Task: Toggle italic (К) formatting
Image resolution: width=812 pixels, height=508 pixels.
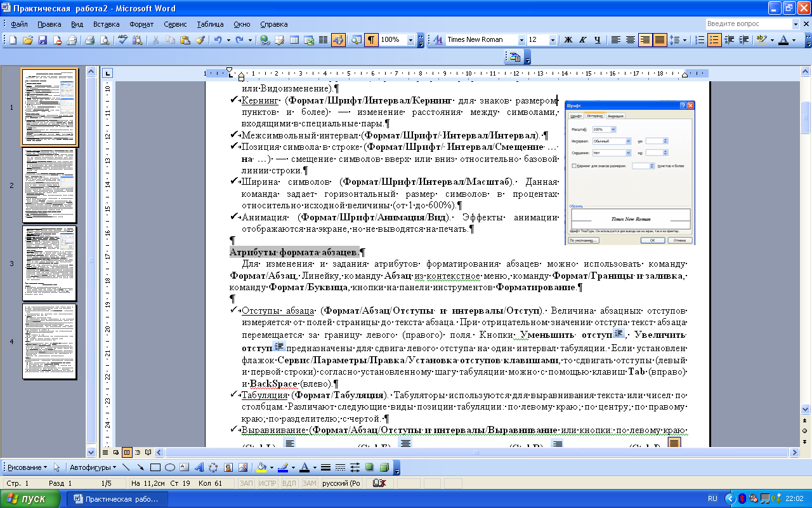Action: 583,39
